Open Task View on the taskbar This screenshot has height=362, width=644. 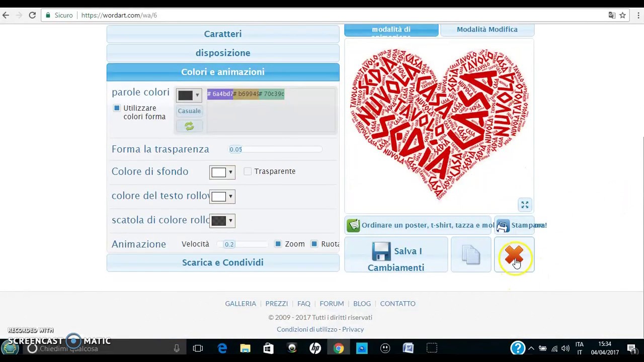pyautogui.click(x=198, y=348)
